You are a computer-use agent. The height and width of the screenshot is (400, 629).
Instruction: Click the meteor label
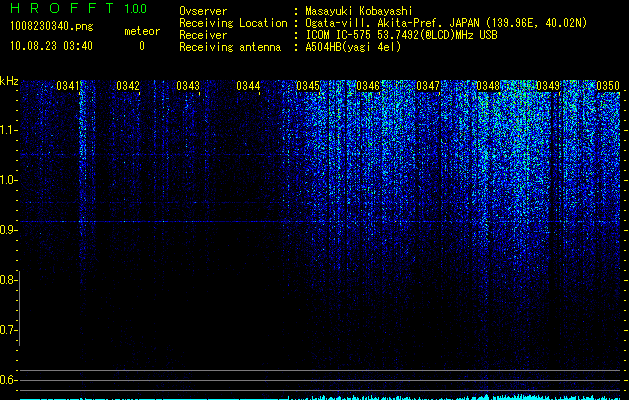point(142,31)
